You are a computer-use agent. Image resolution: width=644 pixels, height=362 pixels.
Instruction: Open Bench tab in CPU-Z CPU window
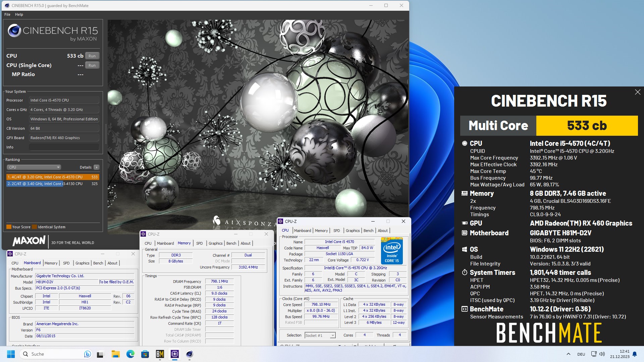[369, 231]
